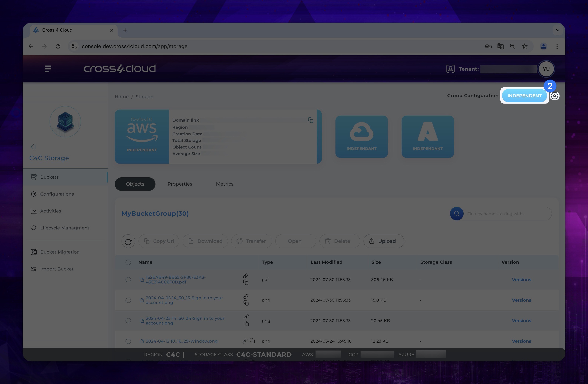Copy the AWS domain link

pyautogui.click(x=311, y=120)
